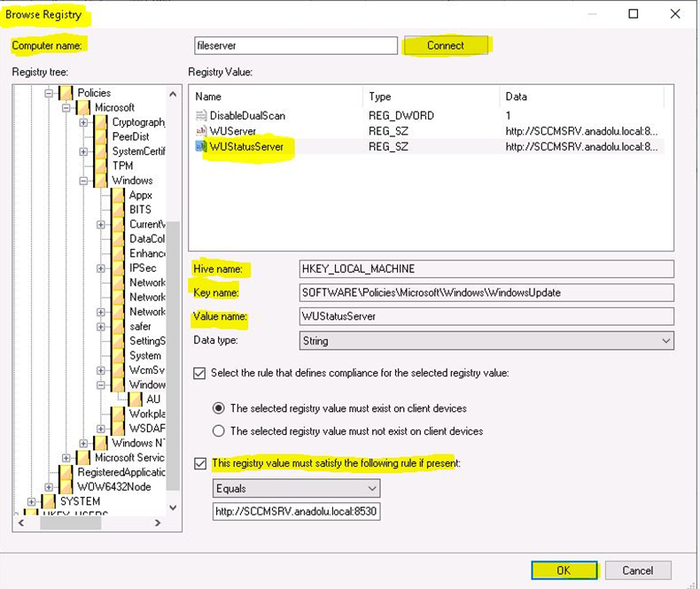
Task: Click the Cryptography folder icon
Action: coord(101,122)
